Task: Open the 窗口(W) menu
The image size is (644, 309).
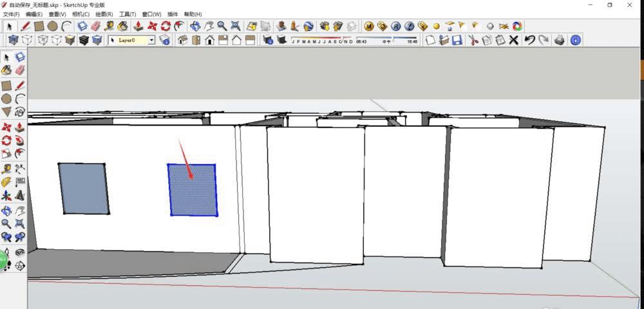Action: click(x=151, y=14)
